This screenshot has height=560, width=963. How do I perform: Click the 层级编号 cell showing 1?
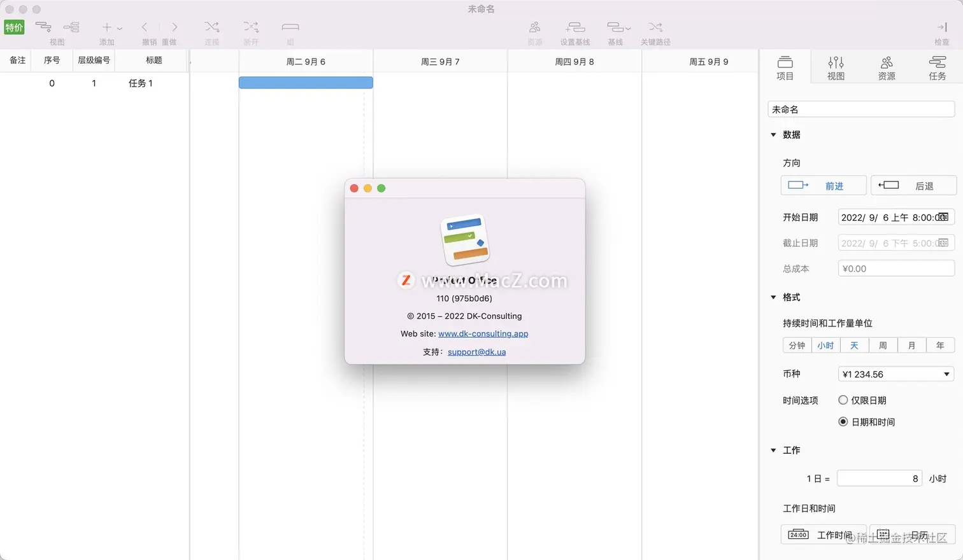94,83
